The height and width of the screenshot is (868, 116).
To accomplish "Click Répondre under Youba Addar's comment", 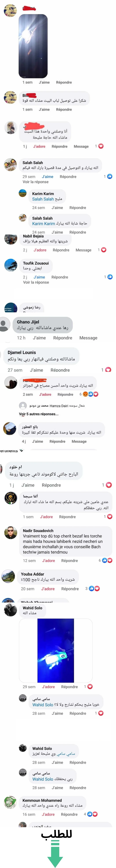I will 70,588.
